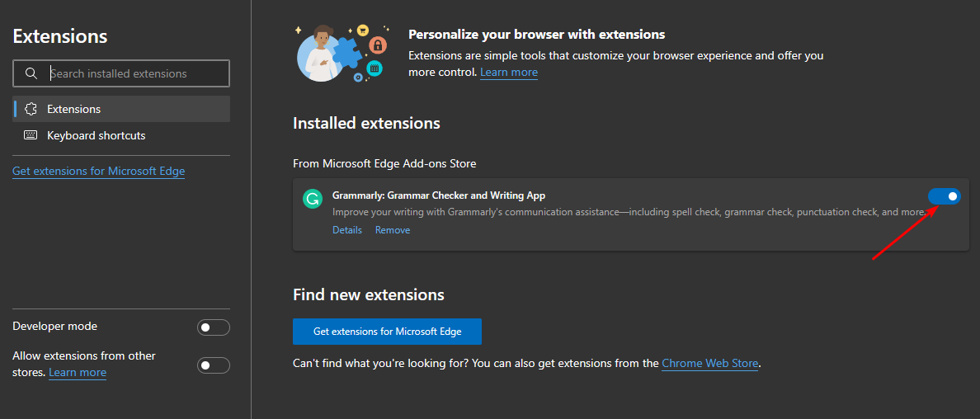The height and width of the screenshot is (419, 980).
Task: Click the Grammarly extension logo icon
Action: tap(312, 199)
